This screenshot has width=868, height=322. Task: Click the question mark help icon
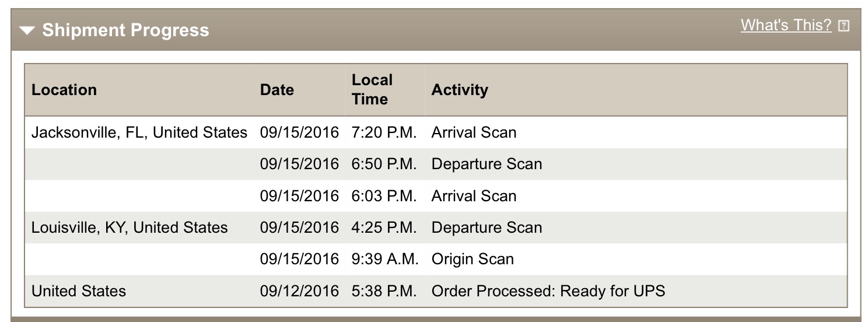(x=843, y=26)
